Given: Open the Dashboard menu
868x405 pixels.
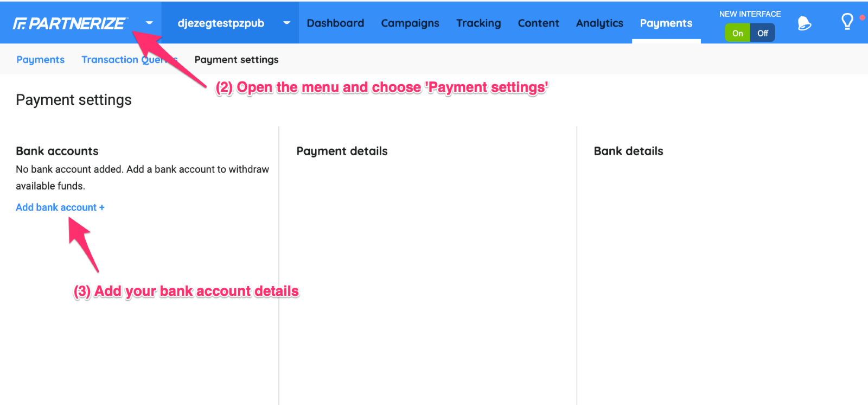Looking at the screenshot, I should coord(335,23).
